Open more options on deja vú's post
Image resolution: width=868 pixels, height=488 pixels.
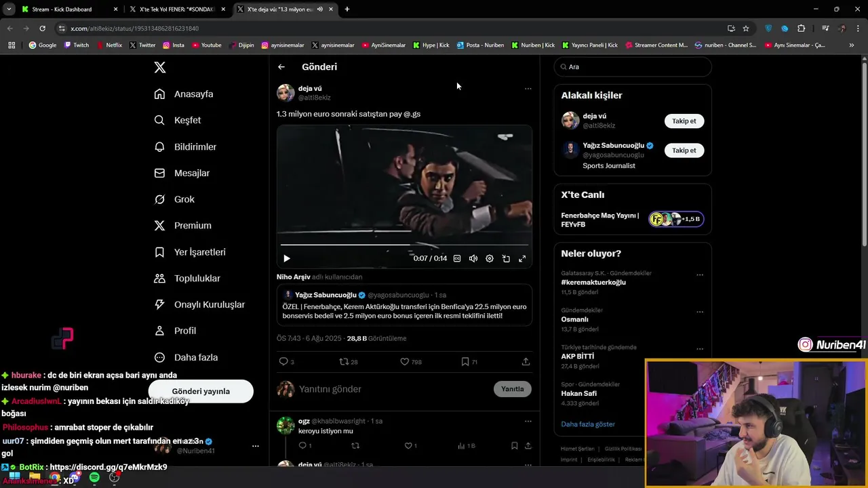[x=528, y=89]
